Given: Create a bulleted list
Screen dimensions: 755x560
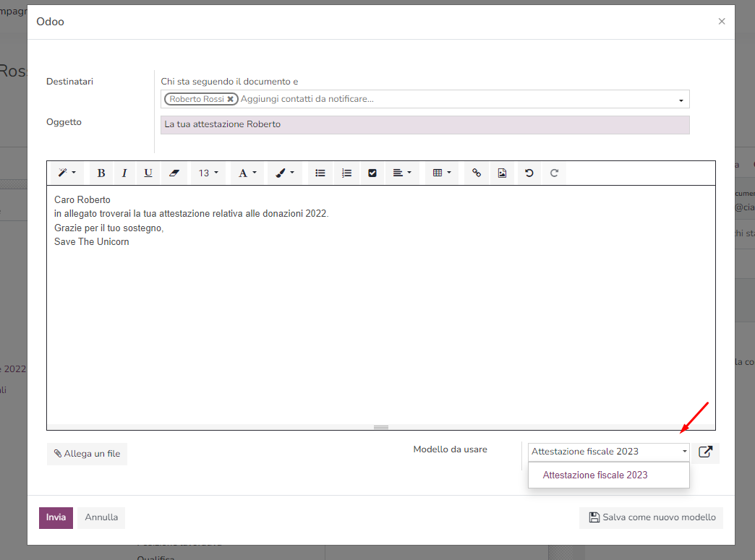Looking at the screenshot, I should click(x=320, y=173).
